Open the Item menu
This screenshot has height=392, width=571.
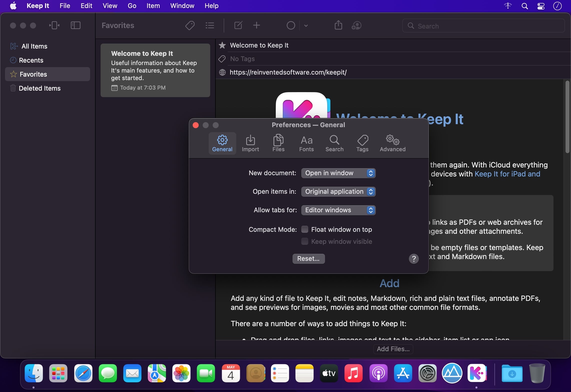coord(153,6)
